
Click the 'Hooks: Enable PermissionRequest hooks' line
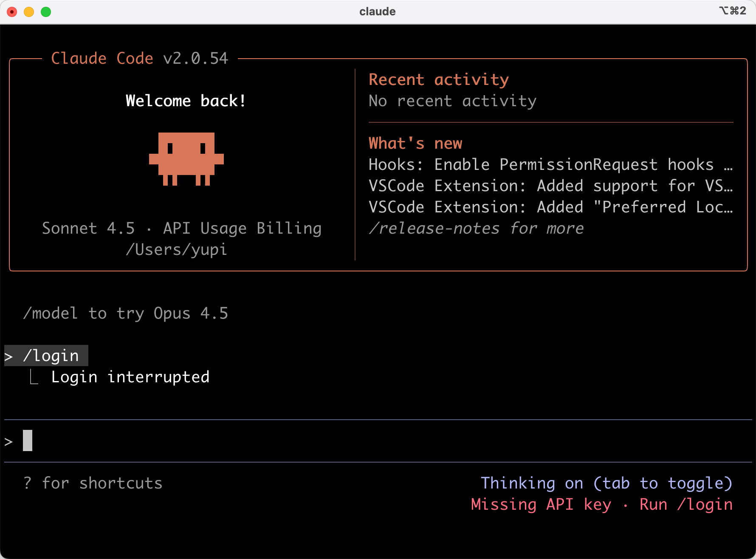[x=551, y=165]
